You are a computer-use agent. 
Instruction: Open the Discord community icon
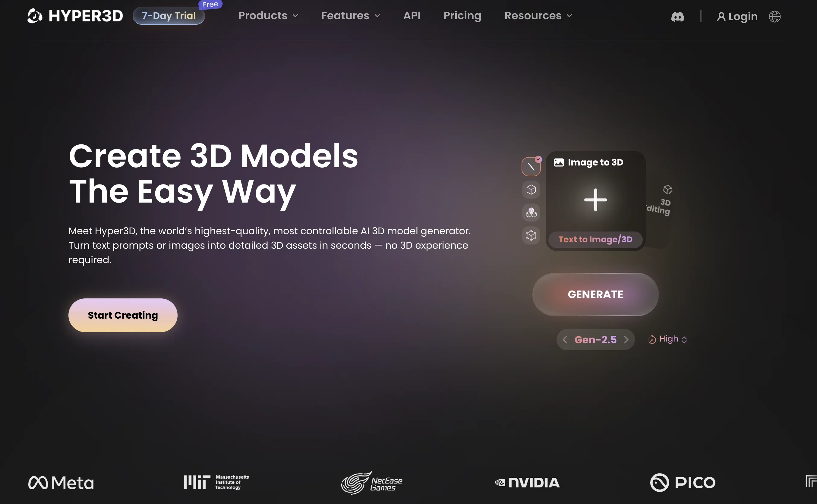677,17
